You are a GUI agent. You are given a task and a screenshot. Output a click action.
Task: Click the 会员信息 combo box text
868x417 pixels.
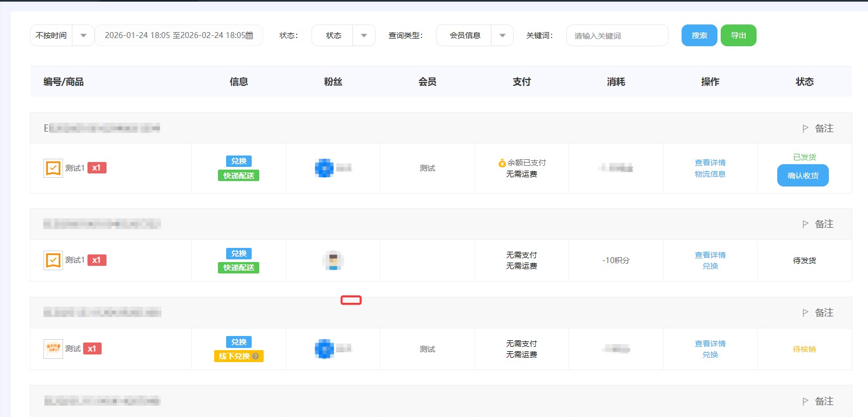click(x=465, y=35)
